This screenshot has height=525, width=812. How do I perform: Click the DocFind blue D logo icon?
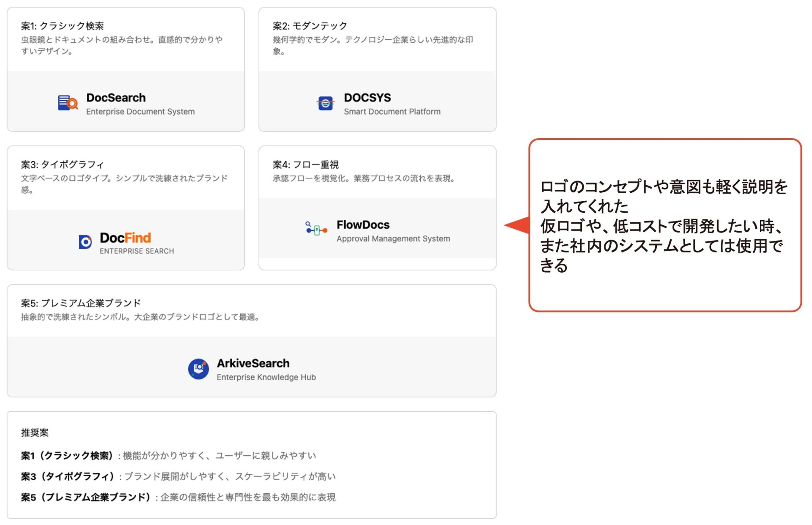pos(85,242)
